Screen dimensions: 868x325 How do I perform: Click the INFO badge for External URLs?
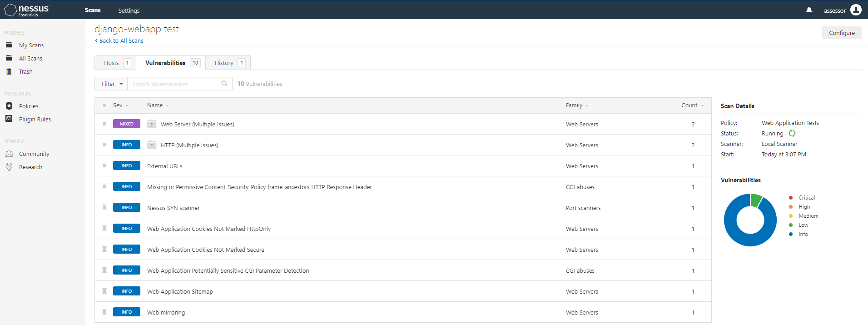point(127,165)
